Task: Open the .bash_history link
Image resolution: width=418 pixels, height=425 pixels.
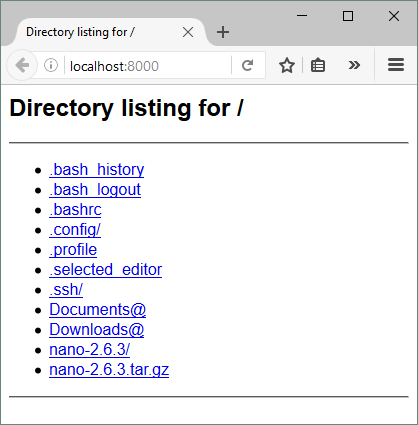Action: click(x=97, y=170)
